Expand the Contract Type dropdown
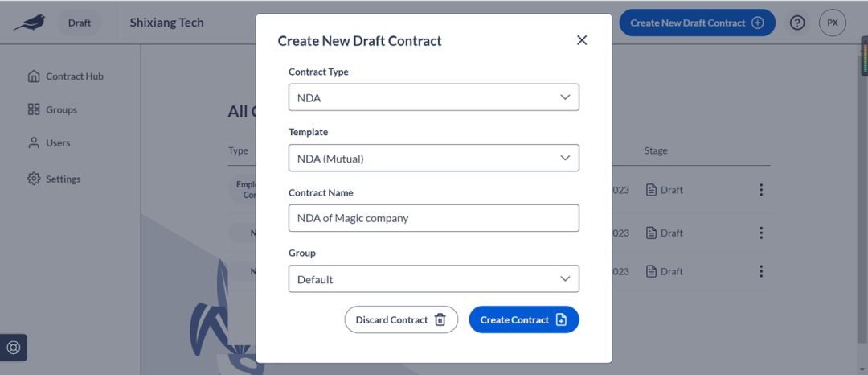Screen dimensions: 868x375 [x=434, y=97]
